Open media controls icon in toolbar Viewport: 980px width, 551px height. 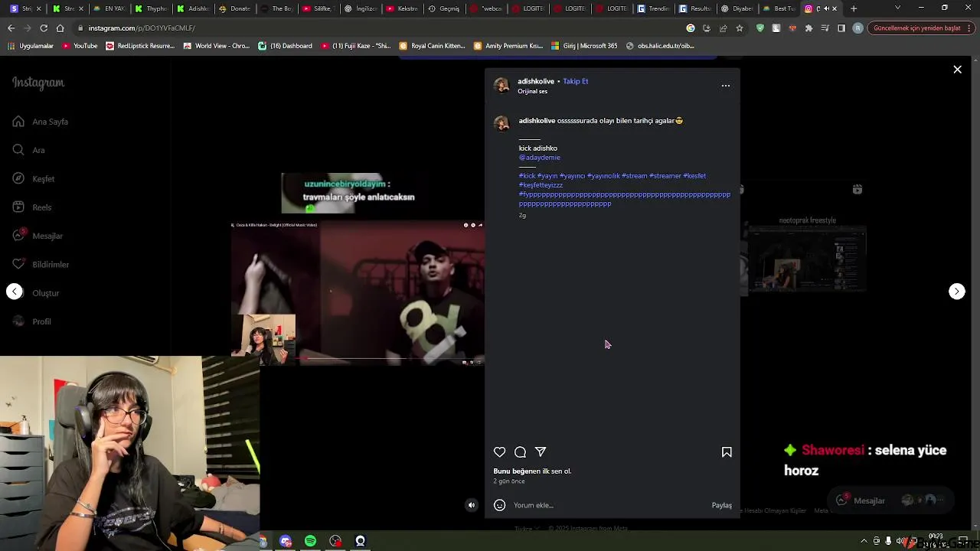pos(825,28)
